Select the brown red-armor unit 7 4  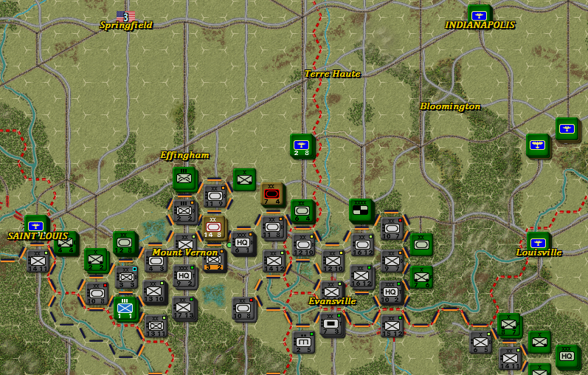tap(271, 194)
